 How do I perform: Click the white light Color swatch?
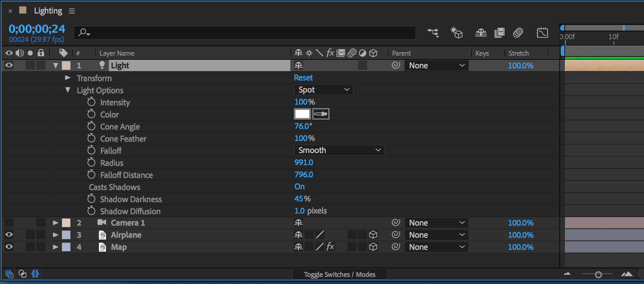pos(302,114)
